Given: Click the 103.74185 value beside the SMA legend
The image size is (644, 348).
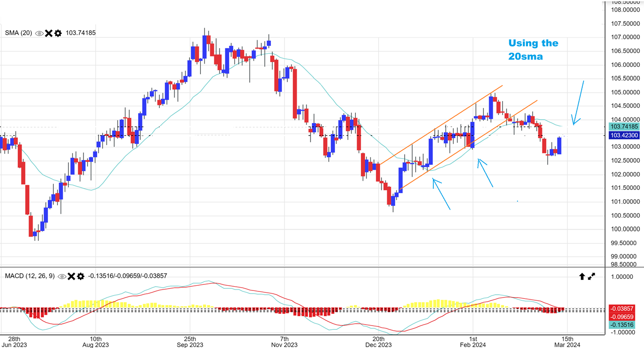Looking at the screenshot, I should 81,33.
